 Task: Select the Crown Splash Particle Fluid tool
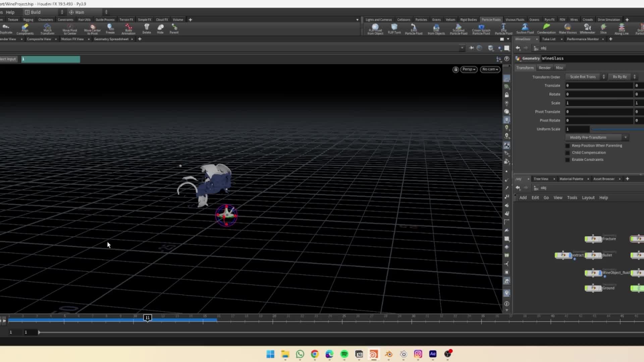(x=481, y=29)
